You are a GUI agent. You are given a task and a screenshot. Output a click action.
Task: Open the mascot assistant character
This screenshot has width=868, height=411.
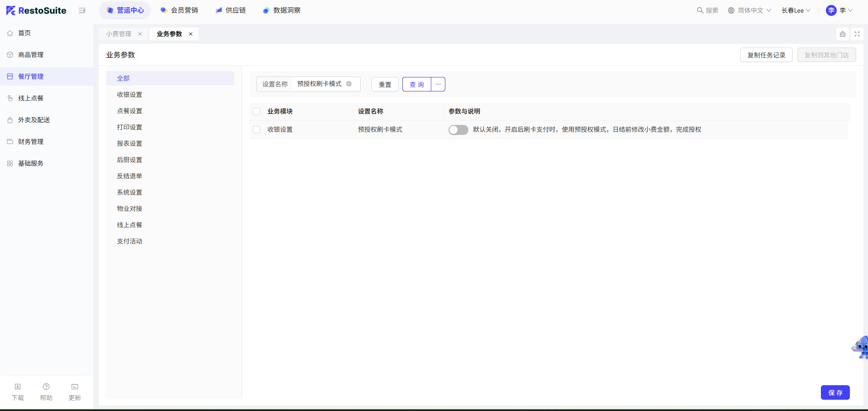pos(860,348)
